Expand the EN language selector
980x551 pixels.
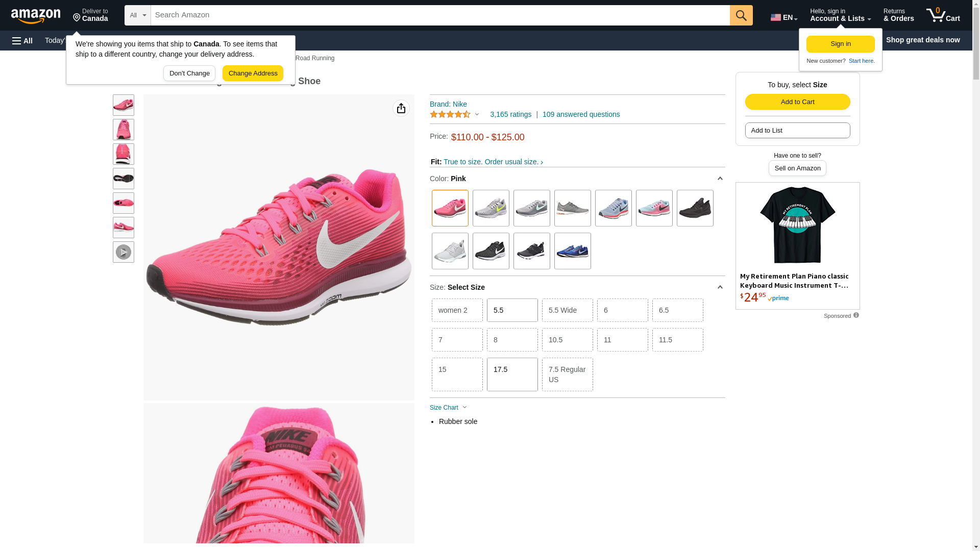click(784, 17)
